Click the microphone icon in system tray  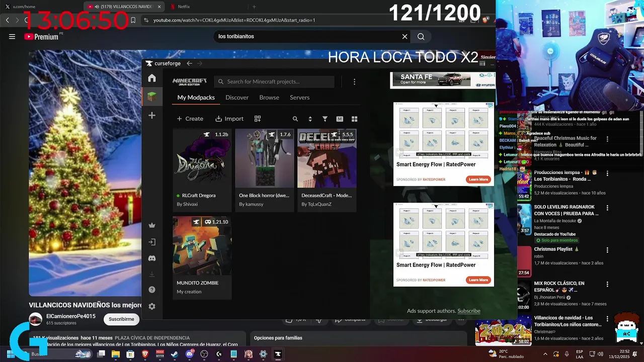coord(567,354)
